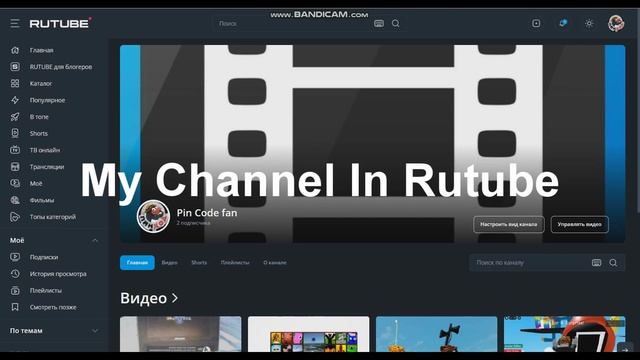This screenshot has height=360, width=640.
Task: Open the notifications bell
Action: [563, 23]
